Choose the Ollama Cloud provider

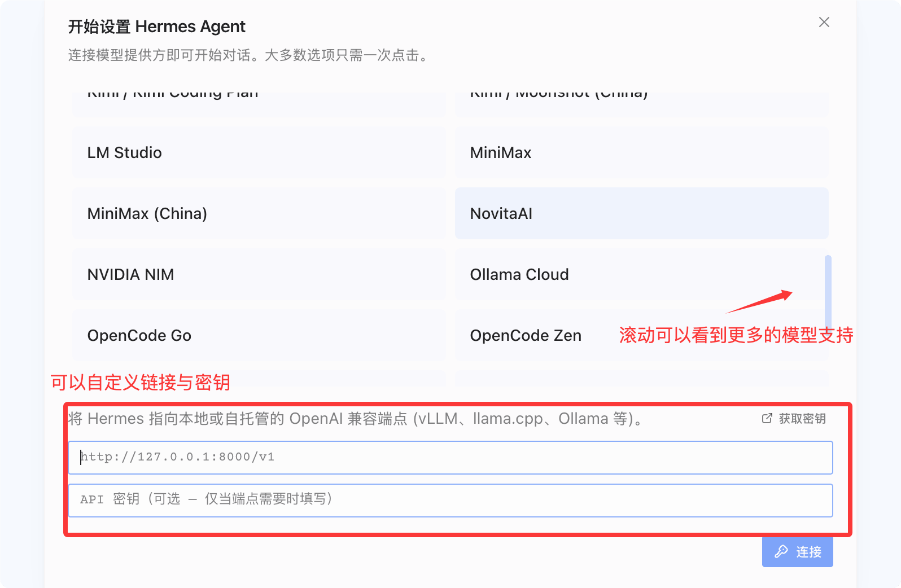642,274
